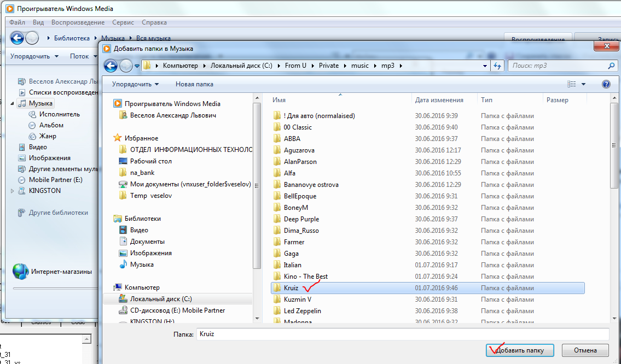621x364 pixels.
Task: Click the Проигрыватель Windows Media icon in the dialog tree
Action: (x=117, y=104)
